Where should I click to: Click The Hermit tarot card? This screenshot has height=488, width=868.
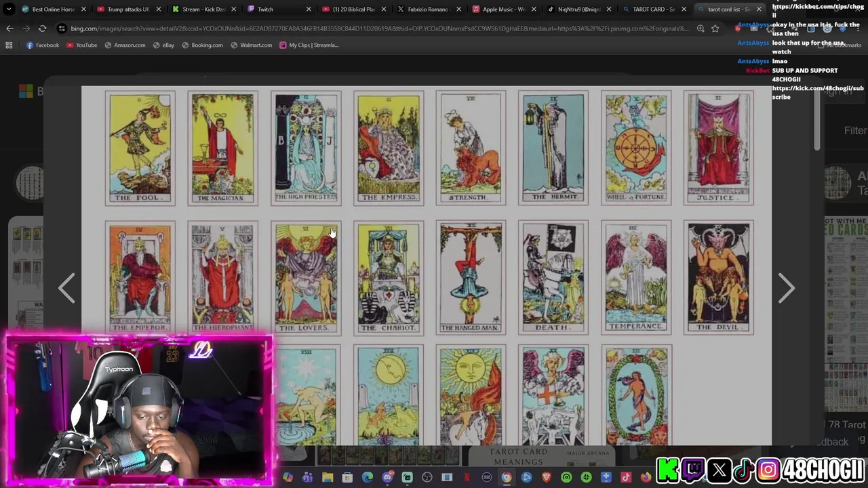(x=553, y=148)
